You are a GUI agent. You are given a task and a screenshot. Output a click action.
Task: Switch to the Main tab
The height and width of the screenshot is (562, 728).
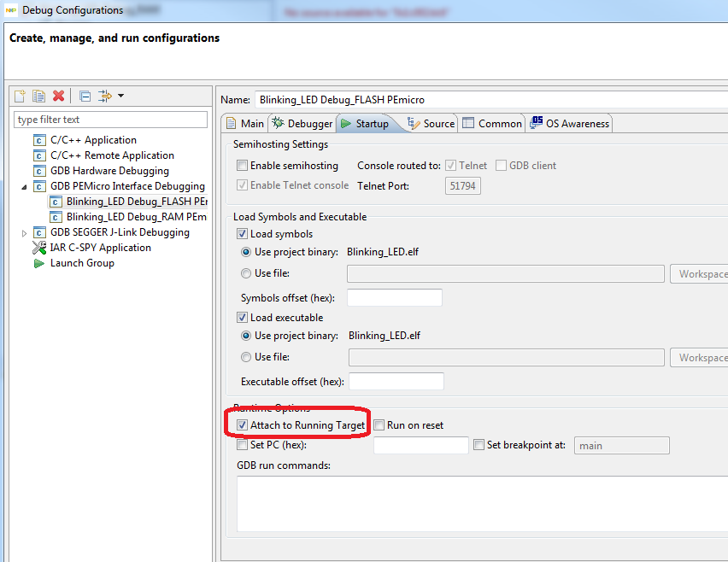pos(244,124)
